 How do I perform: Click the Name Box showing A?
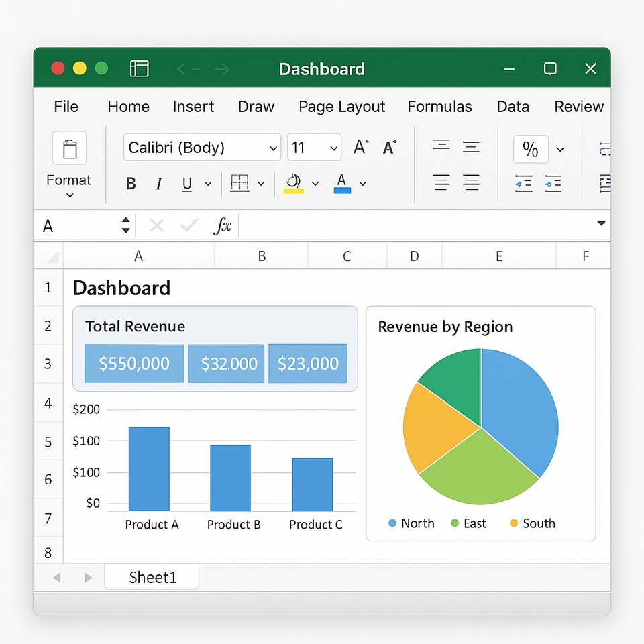point(77,226)
